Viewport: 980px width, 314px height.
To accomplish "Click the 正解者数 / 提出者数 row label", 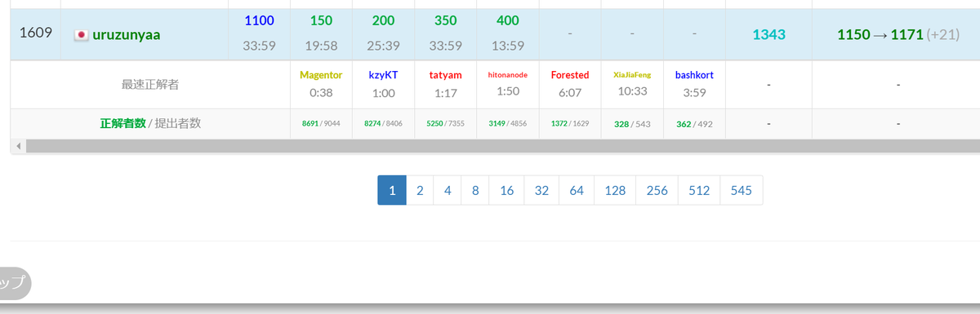I will pyautogui.click(x=150, y=124).
